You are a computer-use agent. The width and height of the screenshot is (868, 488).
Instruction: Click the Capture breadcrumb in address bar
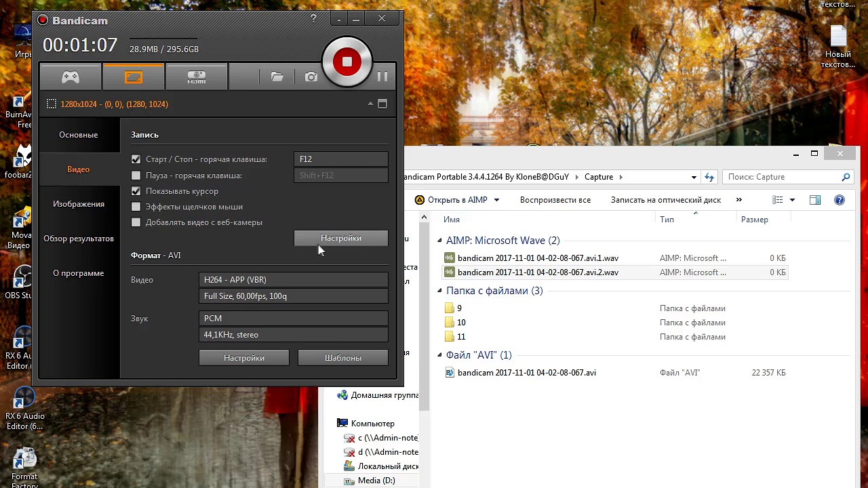coord(599,177)
